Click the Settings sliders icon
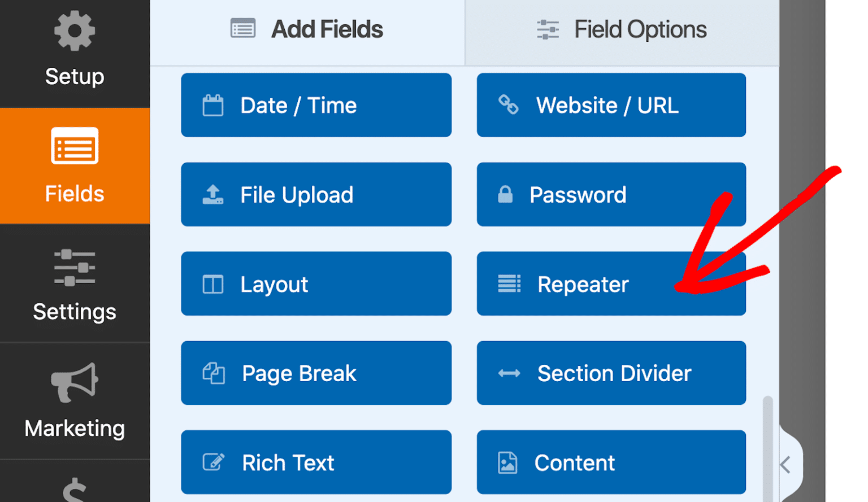Image resolution: width=868 pixels, height=502 pixels. [74, 267]
